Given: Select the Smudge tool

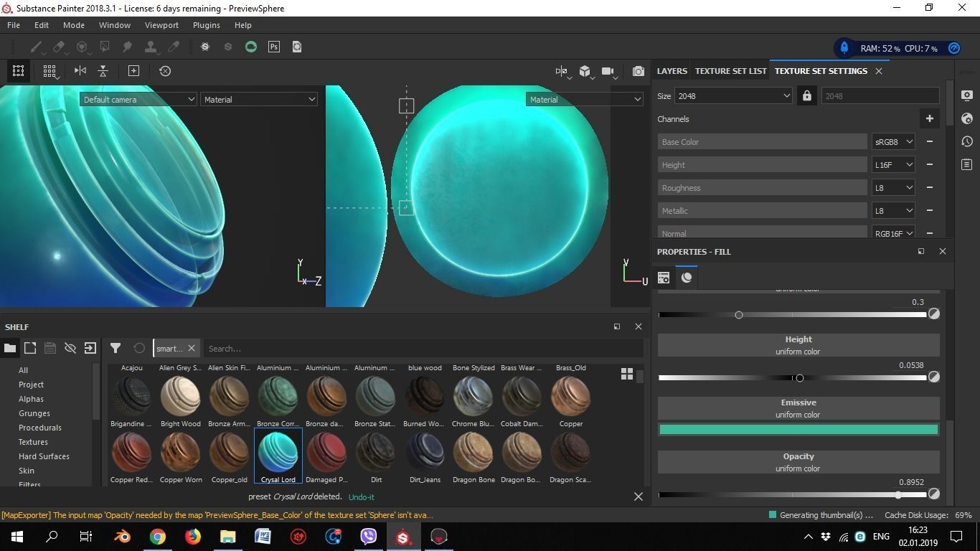Looking at the screenshot, I should point(128,47).
